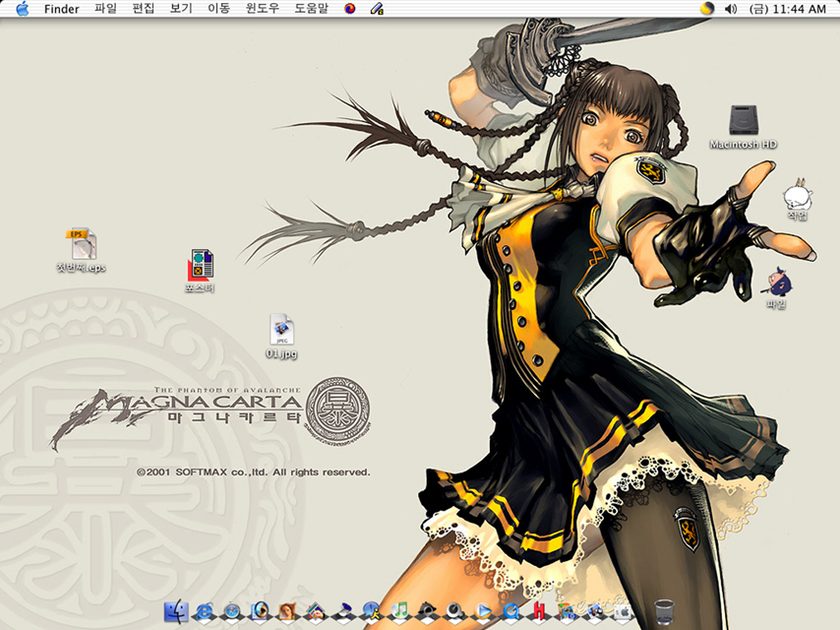Image resolution: width=840 pixels, height=630 pixels.
Task: Open the purple character desktop folder icon
Action: [x=779, y=283]
